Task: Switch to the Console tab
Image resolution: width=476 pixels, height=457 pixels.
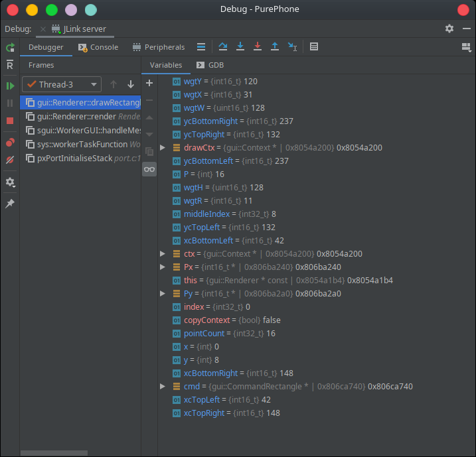Action: click(98, 47)
